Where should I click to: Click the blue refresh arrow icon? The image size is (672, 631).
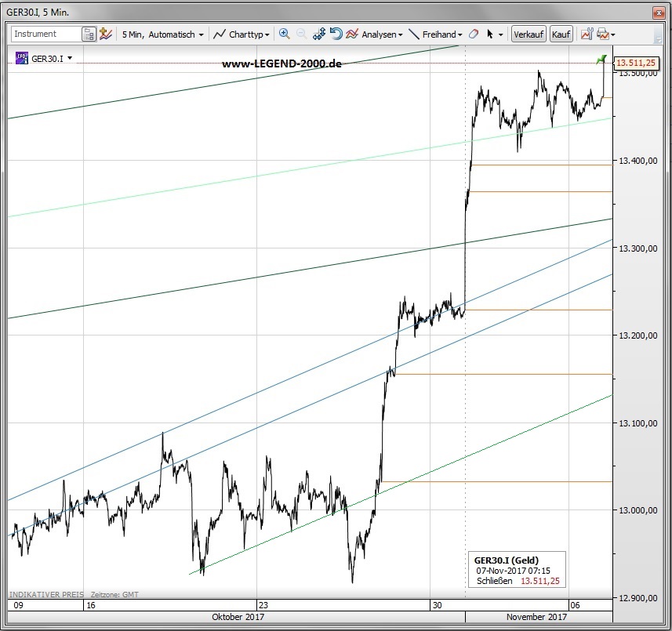pos(336,34)
